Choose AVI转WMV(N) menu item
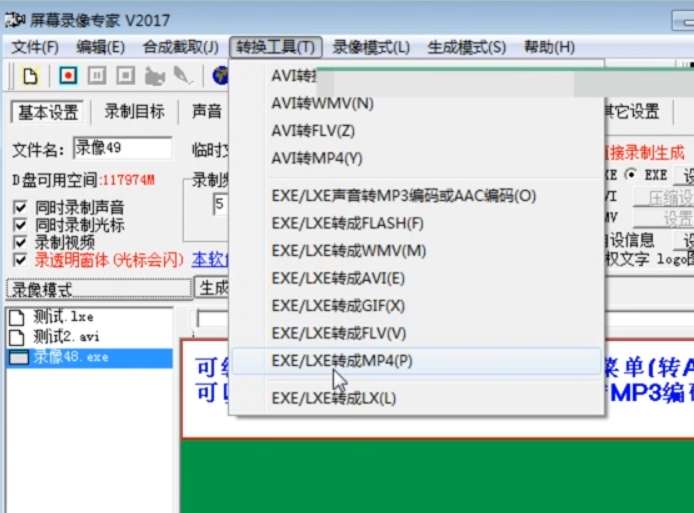The width and height of the screenshot is (694, 513). [x=417, y=104]
